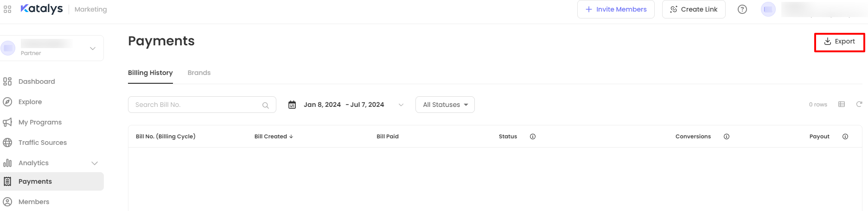Click the Payout info icon
Image resolution: width=868 pixels, height=211 pixels.
[845, 137]
